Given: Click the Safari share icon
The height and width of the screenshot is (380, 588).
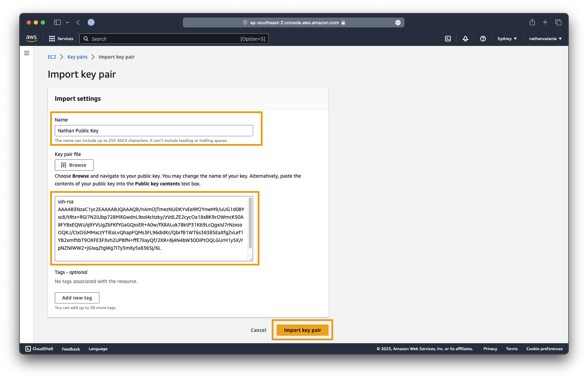Looking at the screenshot, I should pyautogui.click(x=532, y=22).
